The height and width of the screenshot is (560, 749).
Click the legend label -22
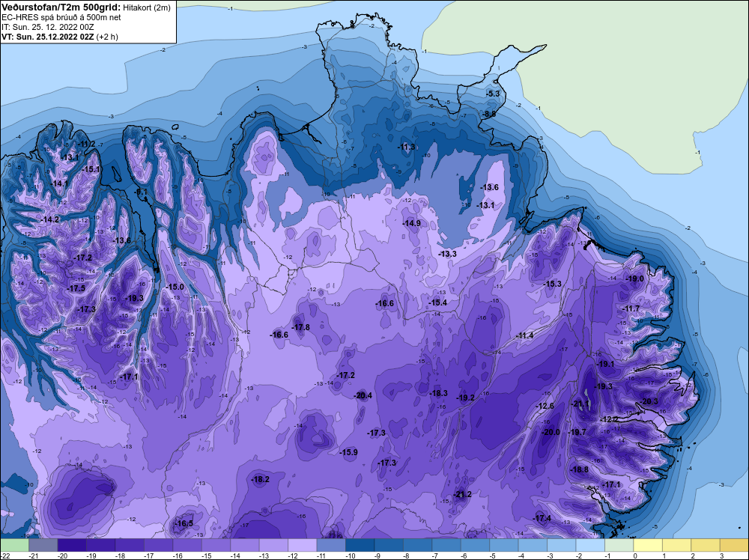(5, 556)
